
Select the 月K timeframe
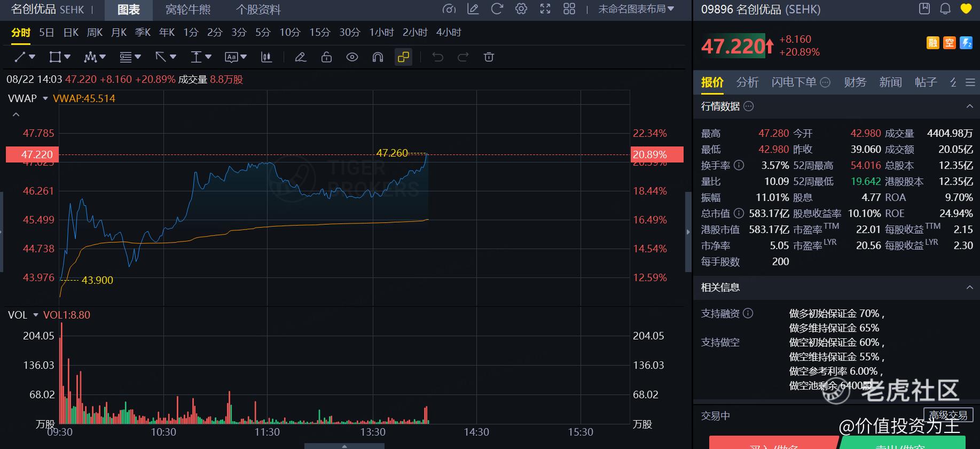point(119,33)
